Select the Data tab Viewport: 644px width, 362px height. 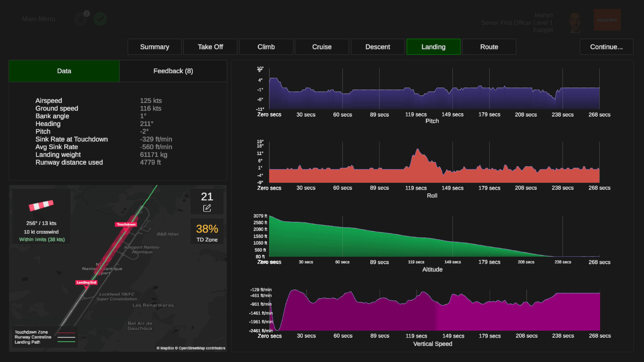click(64, 71)
